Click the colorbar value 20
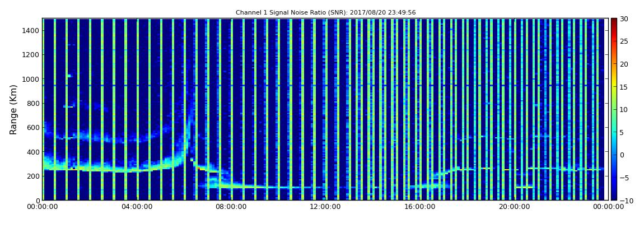 624,64
